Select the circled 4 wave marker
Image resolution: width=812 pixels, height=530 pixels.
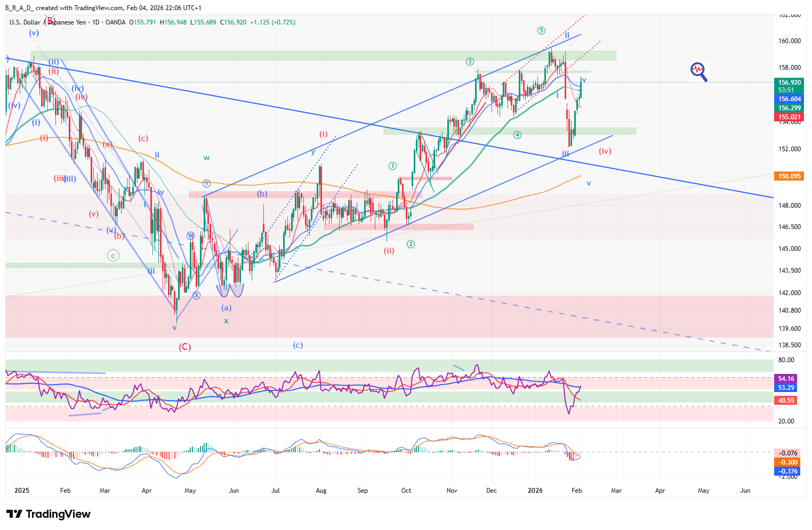pyautogui.click(x=517, y=135)
